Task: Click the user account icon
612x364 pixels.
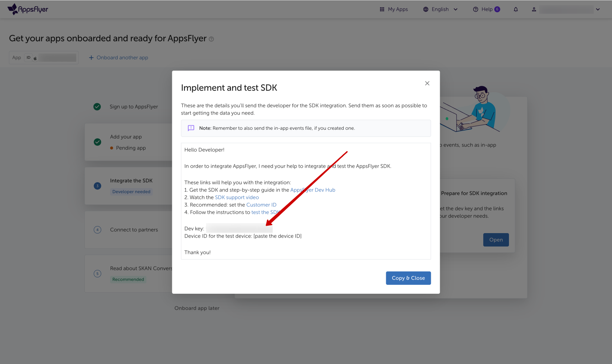Action: (534, 9)
